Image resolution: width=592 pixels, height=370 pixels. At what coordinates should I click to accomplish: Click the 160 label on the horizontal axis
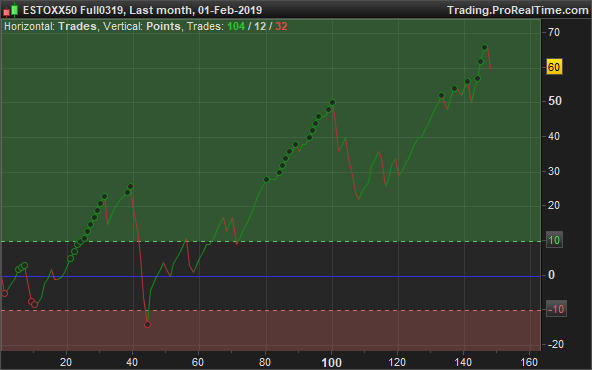pos(529,362)
